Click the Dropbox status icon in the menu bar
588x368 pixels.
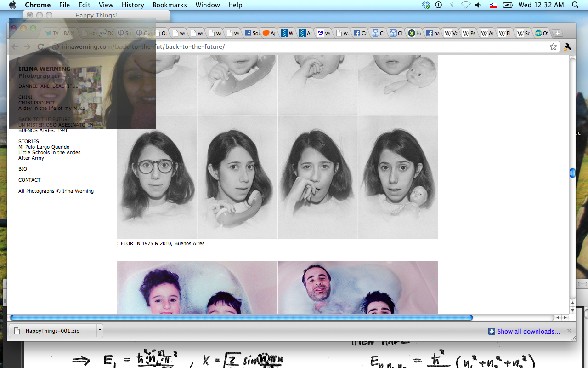click(426, 5)
